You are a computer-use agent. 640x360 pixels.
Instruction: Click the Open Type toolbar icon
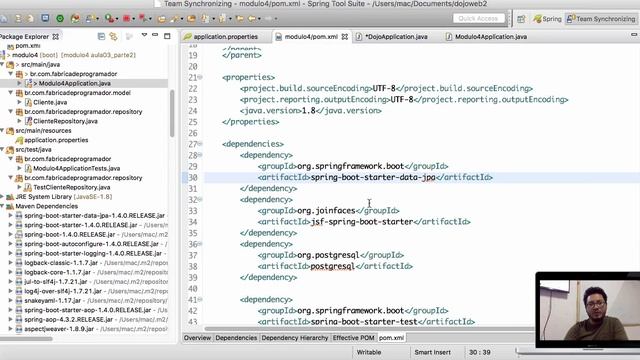tap(162, 19)
